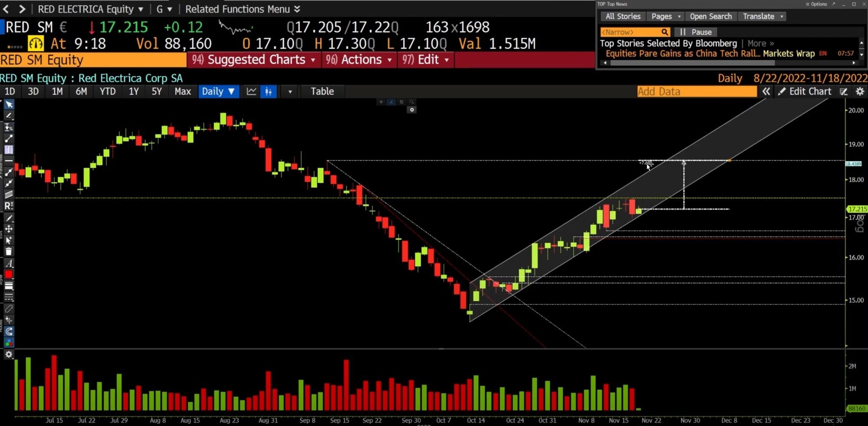The image size is (868, 426).
Task: Open the Pages dropdown in Top News
Action: (x=666, y=17)
